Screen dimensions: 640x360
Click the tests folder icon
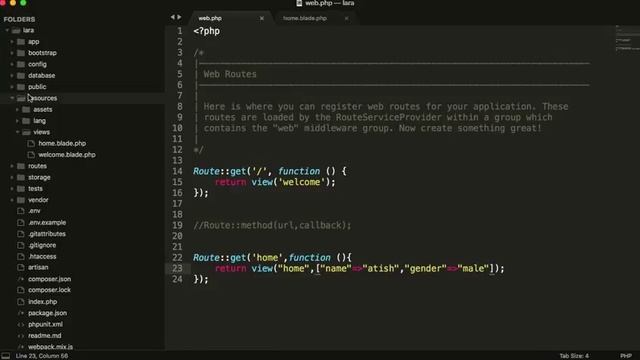point(21,189)
